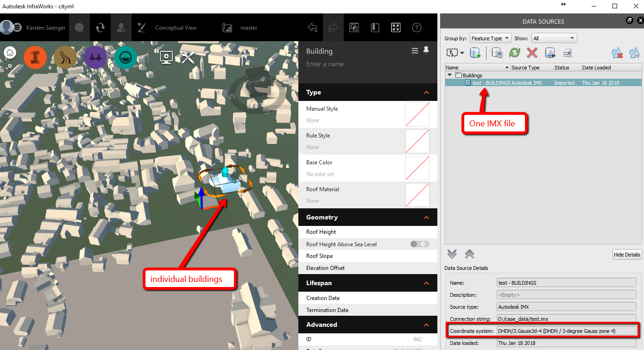Remove the selected data source

532,53
